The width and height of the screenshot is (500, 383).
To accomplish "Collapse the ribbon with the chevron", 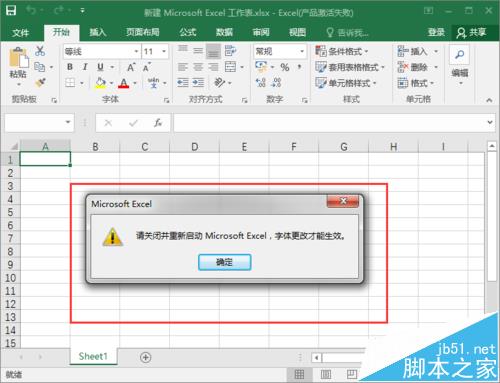I will (x=489, y=100).
